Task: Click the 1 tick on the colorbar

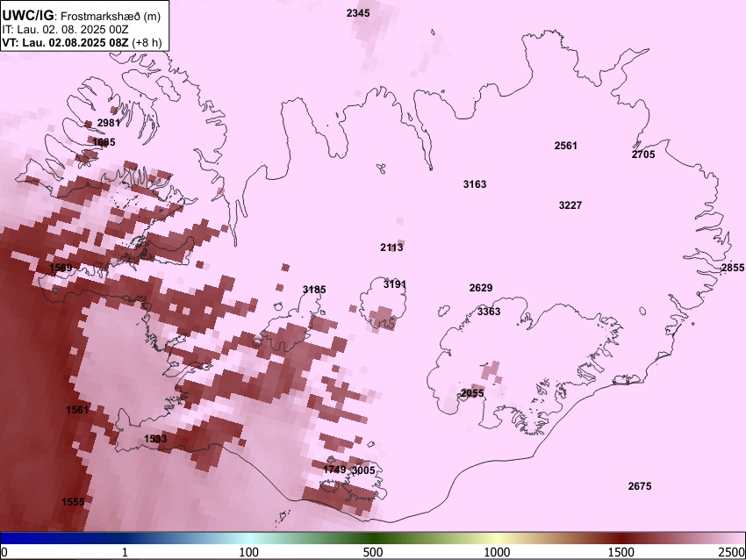Action: click(125, 552)
